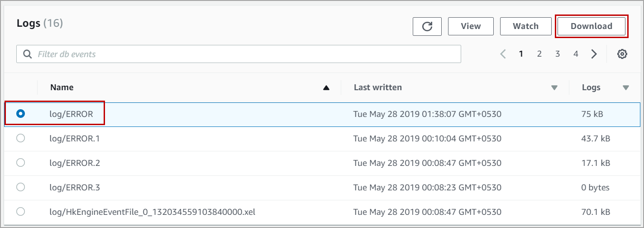Click the View button
Screen dimensions: 644x228
[x=471, y=26]
